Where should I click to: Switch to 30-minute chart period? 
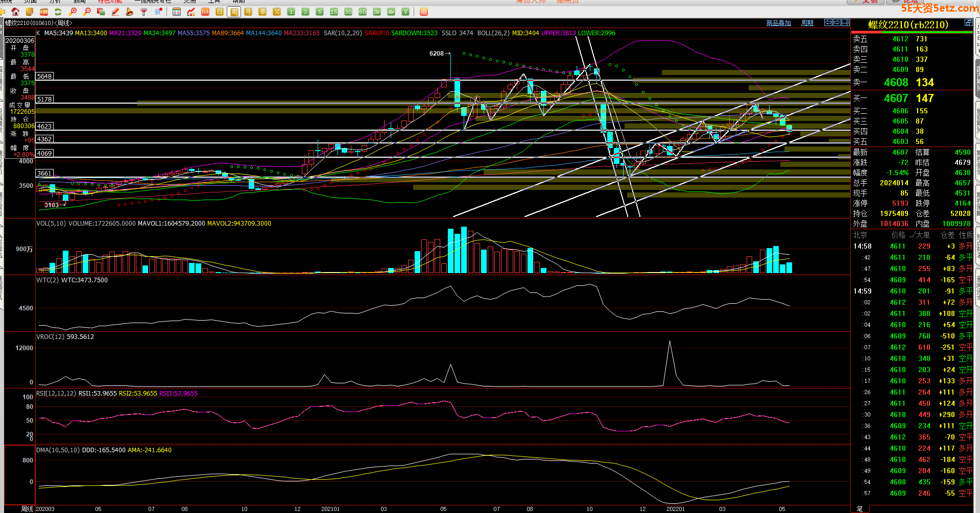pos(348,12)
